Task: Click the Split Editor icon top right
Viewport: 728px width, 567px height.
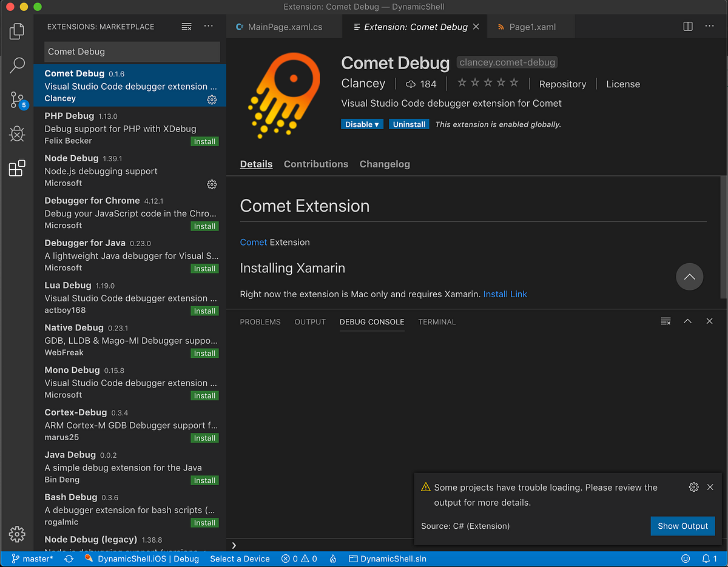Action: click(x=687, y=26)
